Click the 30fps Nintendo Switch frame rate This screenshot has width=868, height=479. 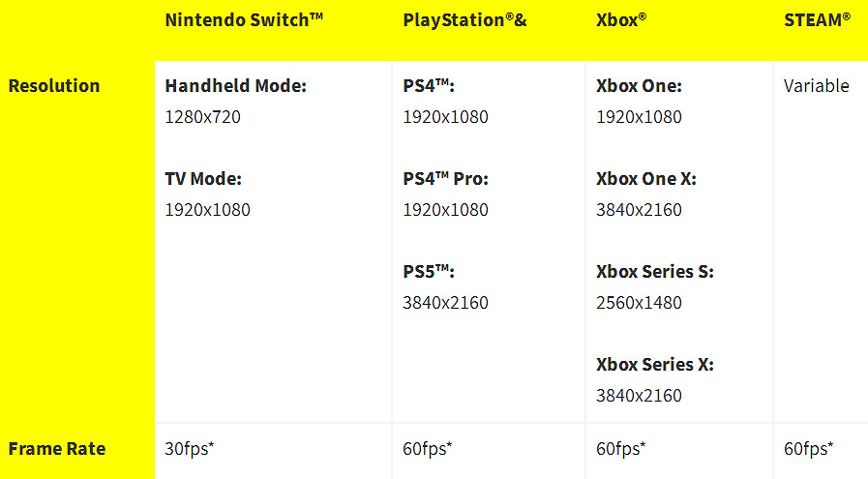coord(189,449)
